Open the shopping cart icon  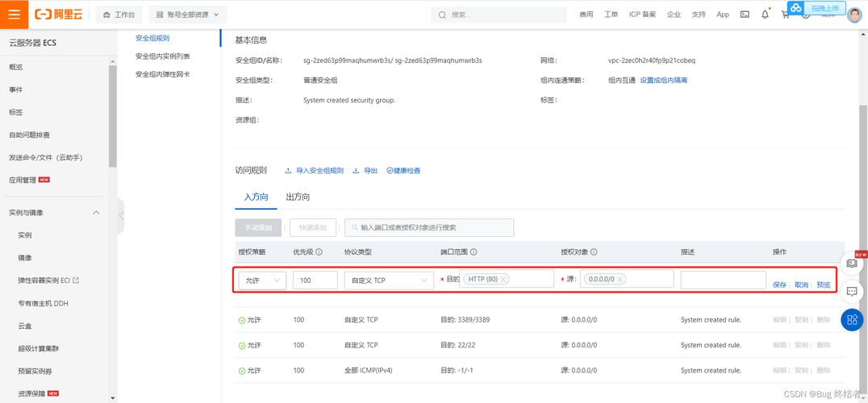point(785,15)
